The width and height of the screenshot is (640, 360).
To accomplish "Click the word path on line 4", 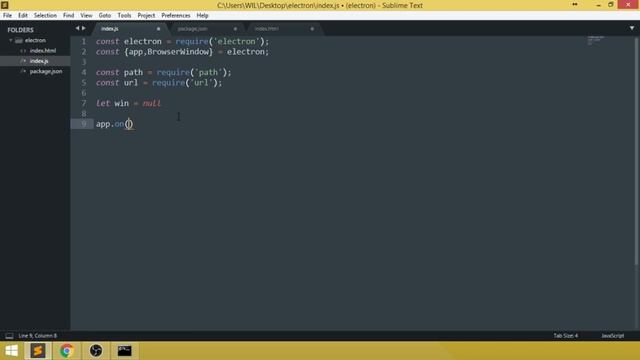I will [x=133, y=72].
